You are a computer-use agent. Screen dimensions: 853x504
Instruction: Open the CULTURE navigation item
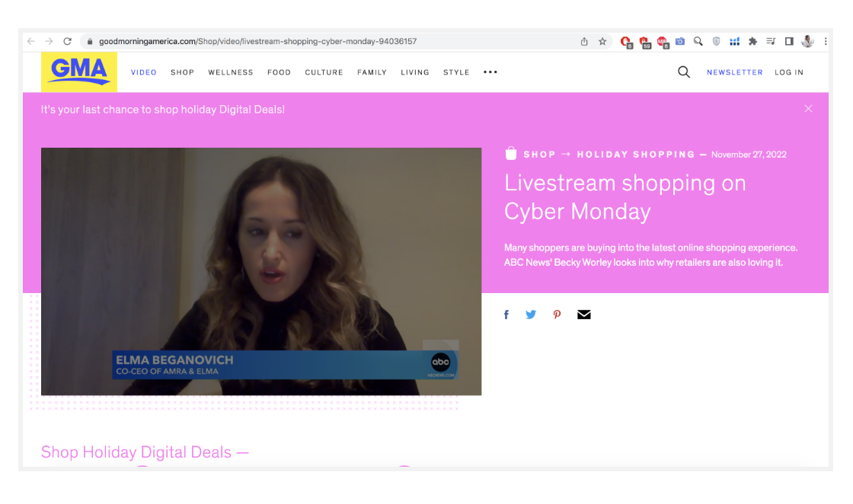point(324,72)
